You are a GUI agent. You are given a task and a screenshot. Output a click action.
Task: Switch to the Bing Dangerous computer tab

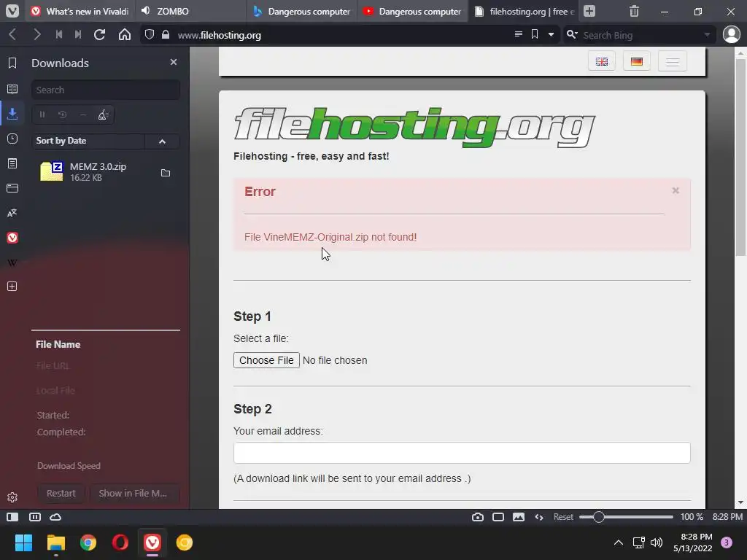[301, 11]
